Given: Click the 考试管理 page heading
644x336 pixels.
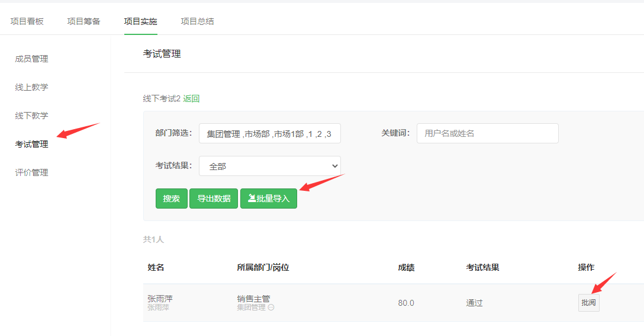Looking at the screenshot, I should [x=162, y=54].
